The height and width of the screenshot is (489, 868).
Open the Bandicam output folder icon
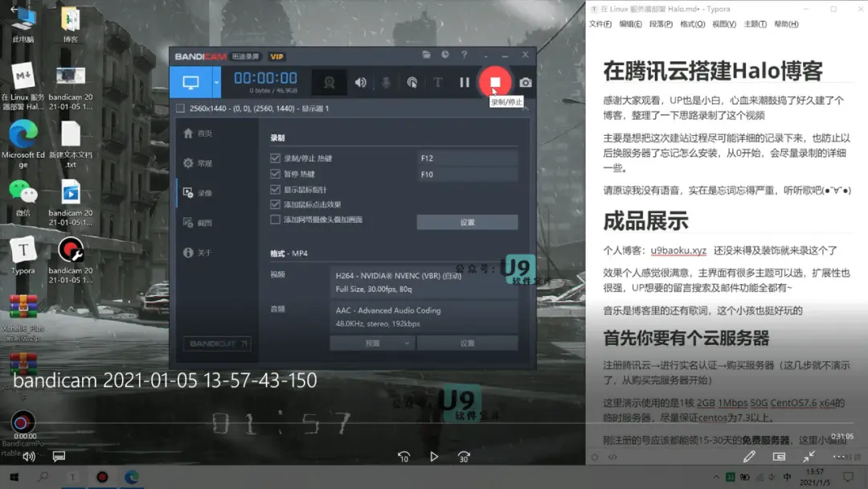tap(426, 54)
